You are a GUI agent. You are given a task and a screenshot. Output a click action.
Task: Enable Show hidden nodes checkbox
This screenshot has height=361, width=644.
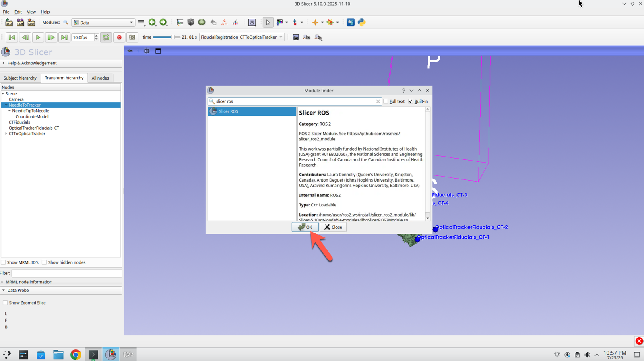[x=44, y=262]
